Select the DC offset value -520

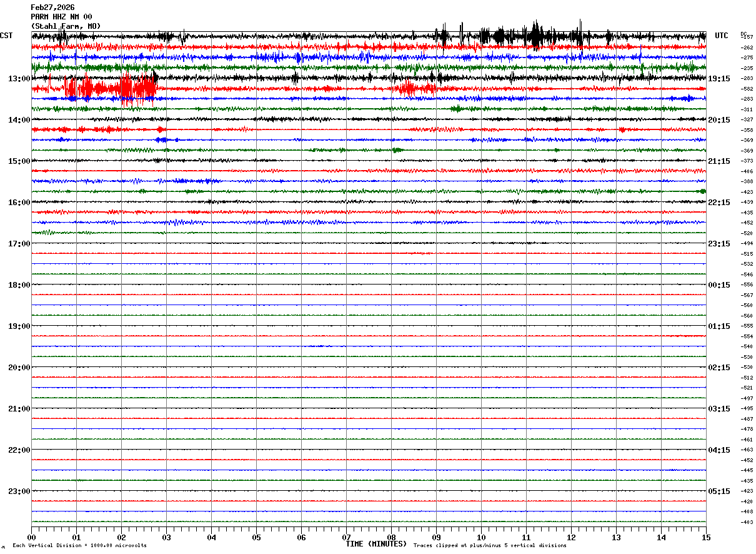(747, 233)
